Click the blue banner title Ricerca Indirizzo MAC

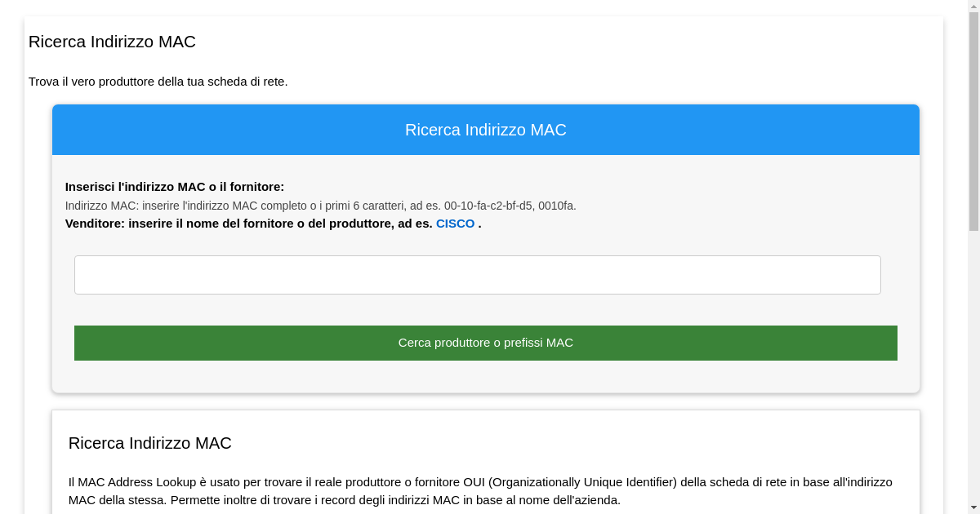(485, 130)
